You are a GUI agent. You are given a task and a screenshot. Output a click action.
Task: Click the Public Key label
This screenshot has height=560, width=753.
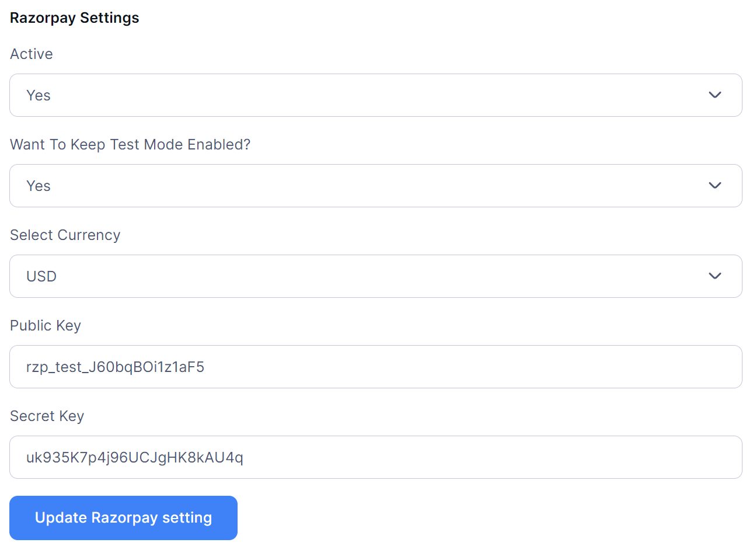(46, 326)
